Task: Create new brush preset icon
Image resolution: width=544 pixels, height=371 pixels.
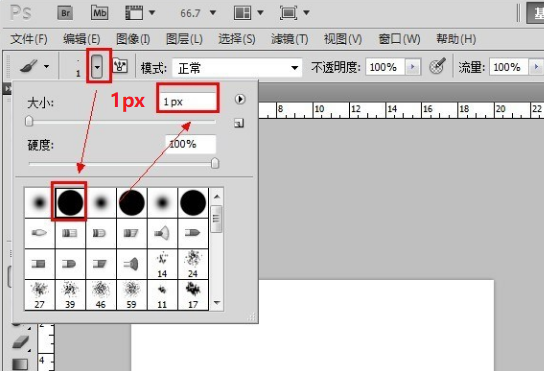Action: (239, 123)
